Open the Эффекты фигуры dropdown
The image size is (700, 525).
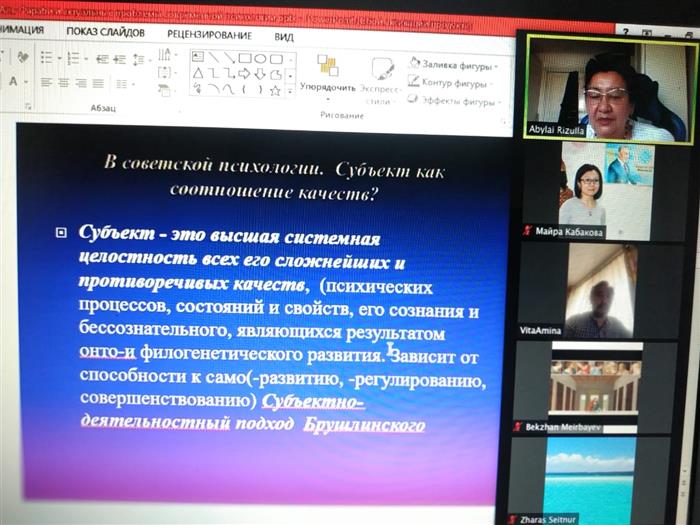455,101
